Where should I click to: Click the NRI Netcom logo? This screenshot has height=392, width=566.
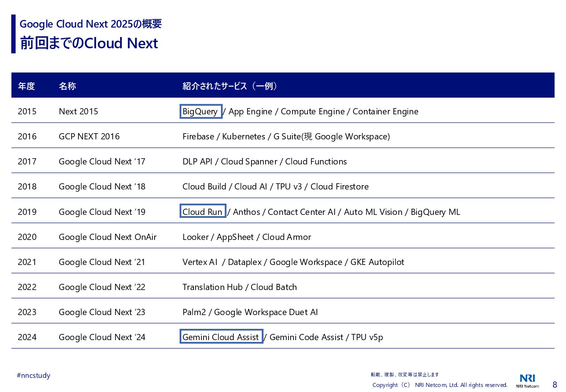click(527, 381)
